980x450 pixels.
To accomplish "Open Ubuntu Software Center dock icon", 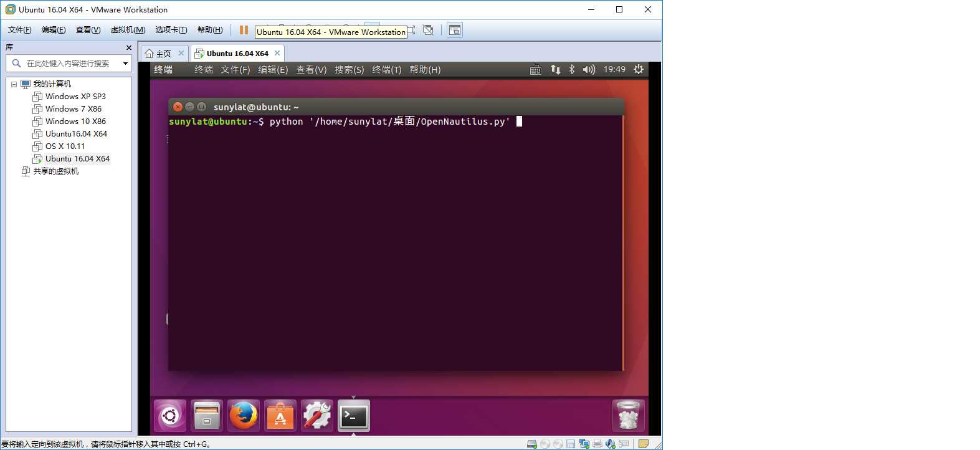I will [280, 416].
